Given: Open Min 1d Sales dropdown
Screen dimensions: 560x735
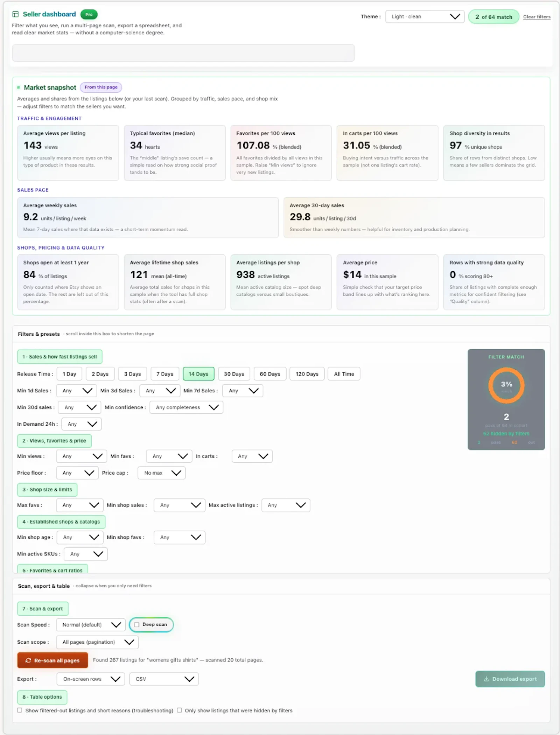Looking at the screenshot, I should (x=76, y=391).
